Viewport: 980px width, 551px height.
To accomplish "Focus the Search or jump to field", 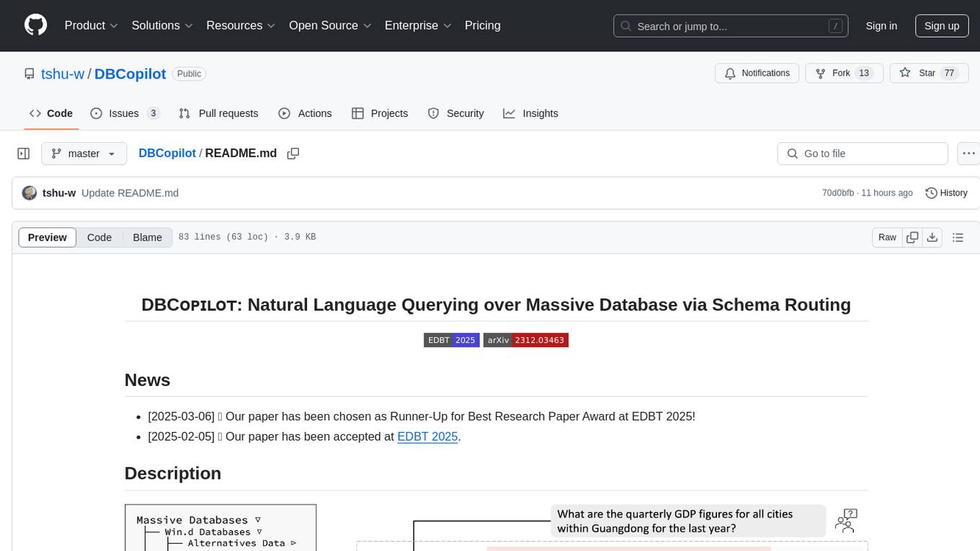I will click(x=731, y=26).
